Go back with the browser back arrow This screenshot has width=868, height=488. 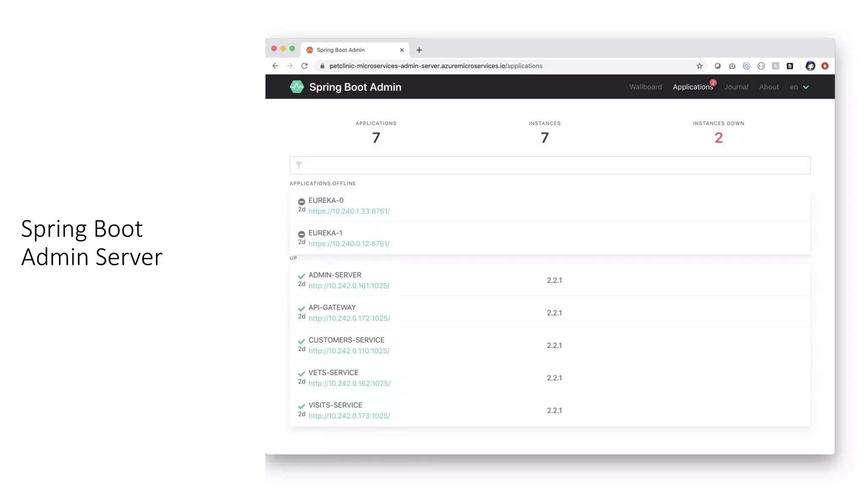coord(275,66)
